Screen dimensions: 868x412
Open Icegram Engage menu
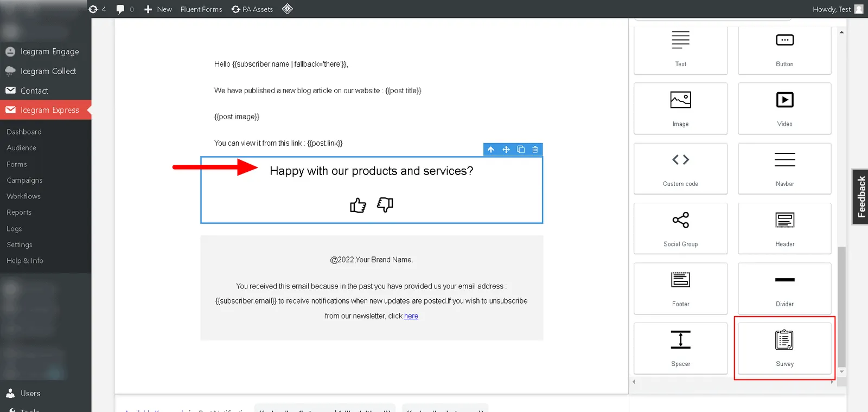[46, 51]
